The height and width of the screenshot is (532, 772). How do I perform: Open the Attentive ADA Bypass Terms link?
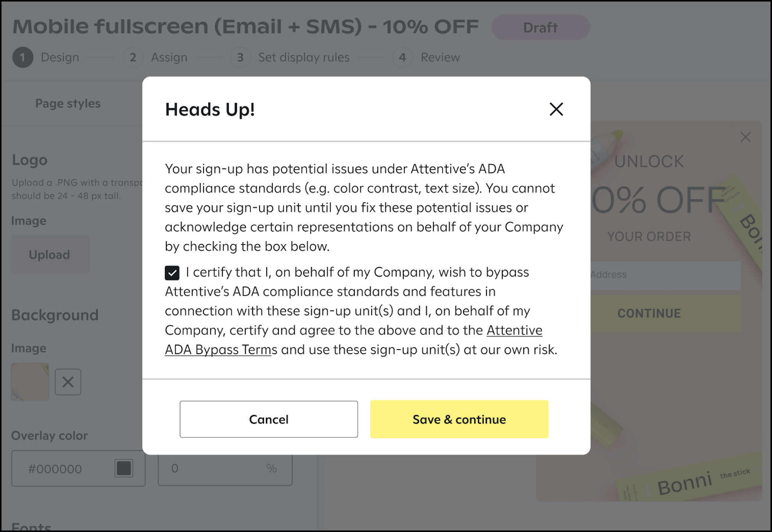click(x=354, y=340)
